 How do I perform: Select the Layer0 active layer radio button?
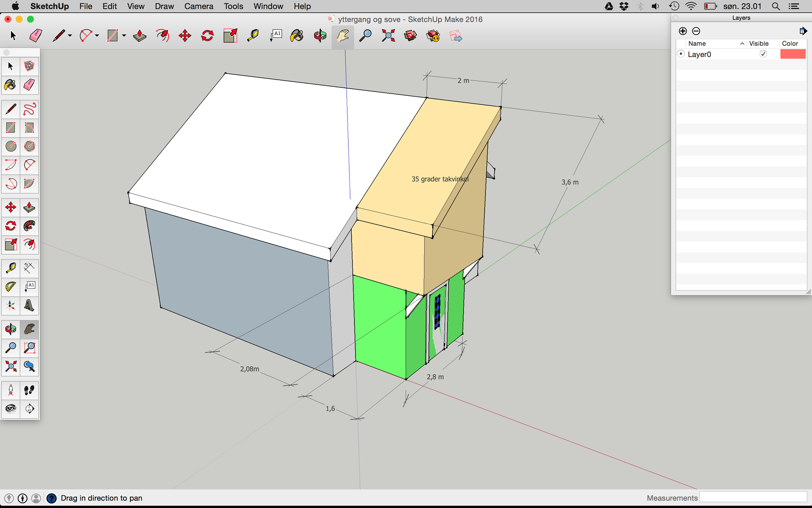tap(681, 54)
